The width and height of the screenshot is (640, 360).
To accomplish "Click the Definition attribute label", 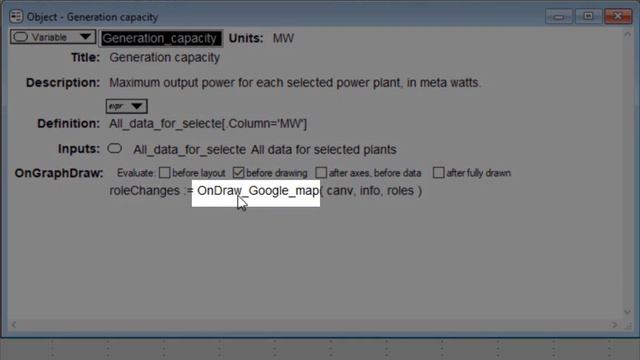I will pos(69,124).
